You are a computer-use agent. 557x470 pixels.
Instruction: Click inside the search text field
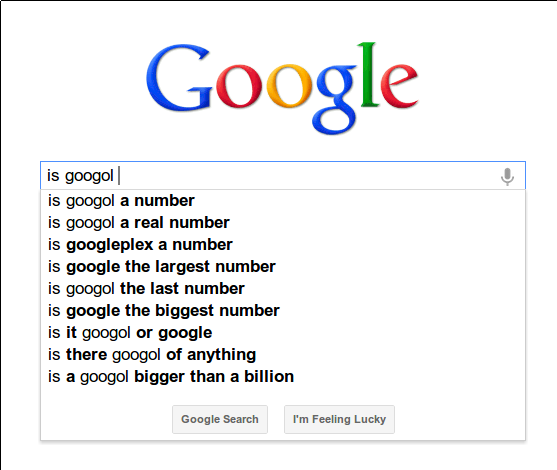(283, 175)
